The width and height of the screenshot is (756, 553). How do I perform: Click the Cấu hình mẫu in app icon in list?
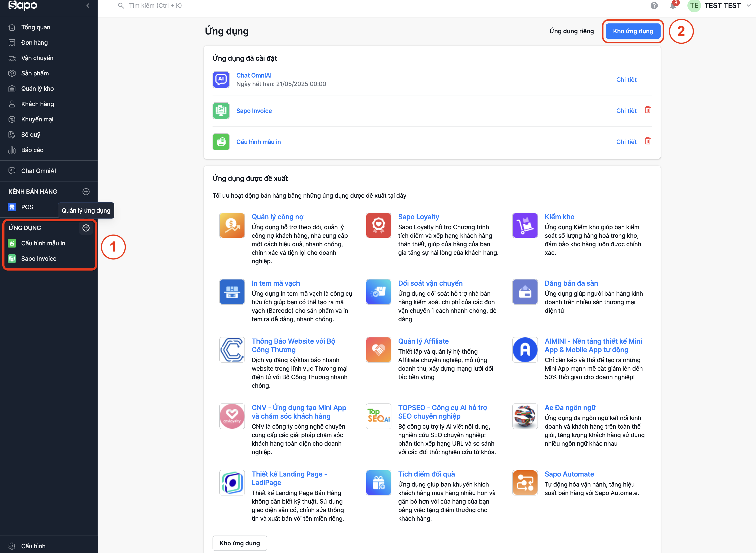(221, 142)
